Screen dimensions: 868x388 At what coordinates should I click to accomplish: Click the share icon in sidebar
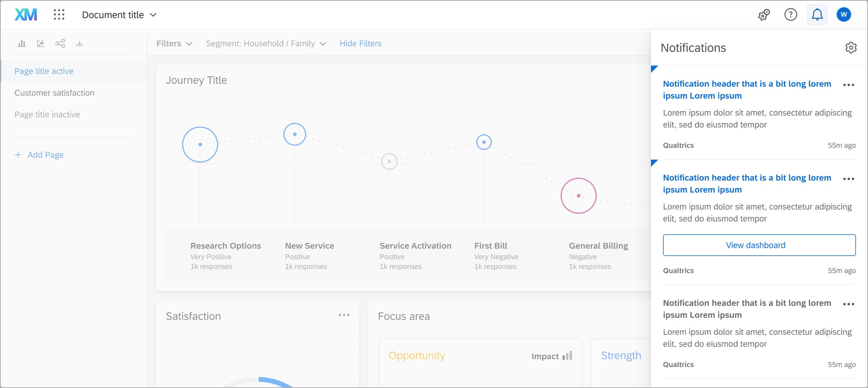(x=60, y=43)
